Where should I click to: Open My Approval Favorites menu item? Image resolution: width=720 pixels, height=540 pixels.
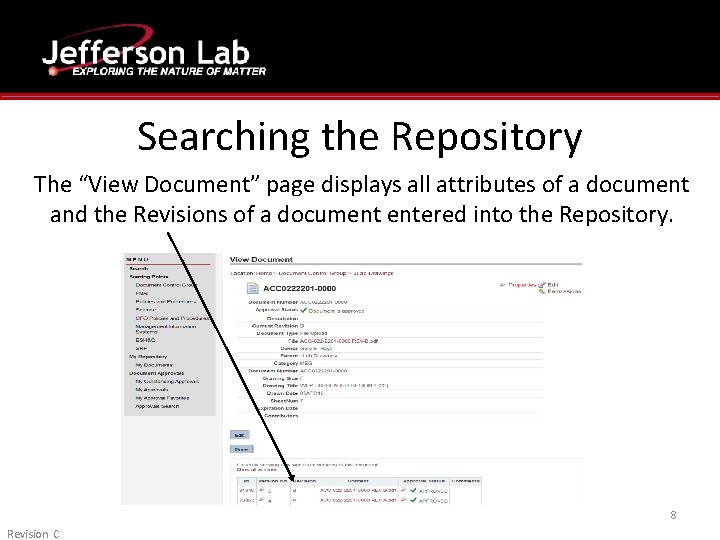click(x=162, y=398)
